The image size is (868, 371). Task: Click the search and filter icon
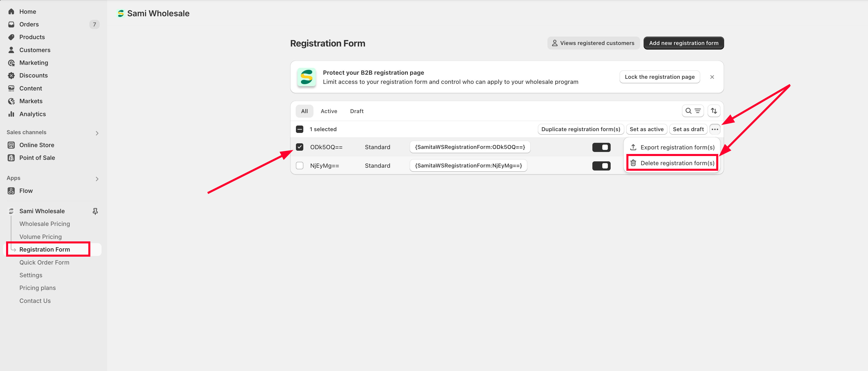692,111
